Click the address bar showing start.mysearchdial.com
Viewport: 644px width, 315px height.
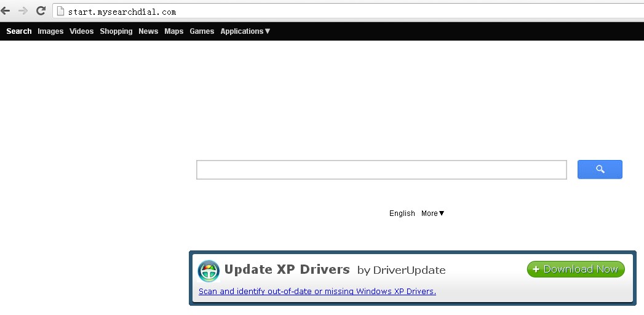tap(348, 11)
